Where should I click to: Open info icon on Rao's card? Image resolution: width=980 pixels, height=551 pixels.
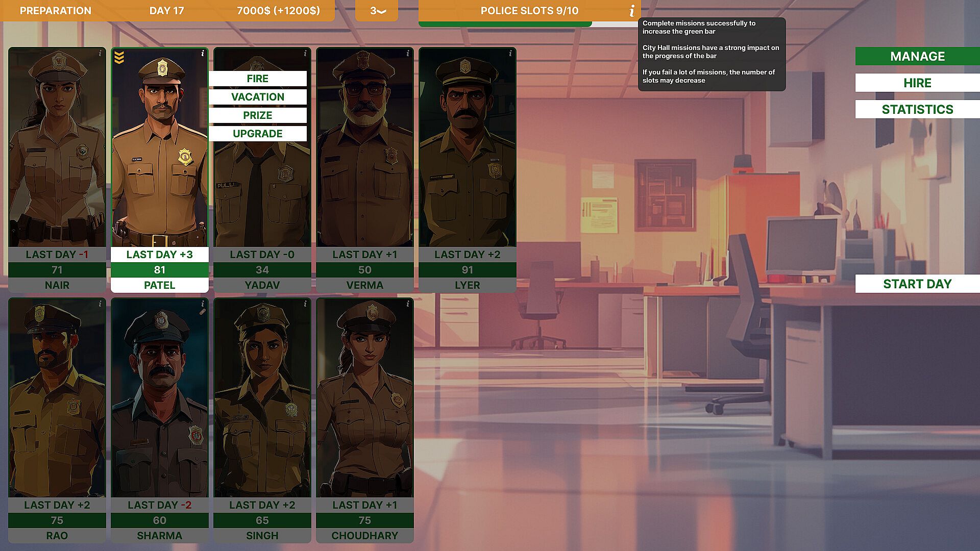[x=100, y=304]
